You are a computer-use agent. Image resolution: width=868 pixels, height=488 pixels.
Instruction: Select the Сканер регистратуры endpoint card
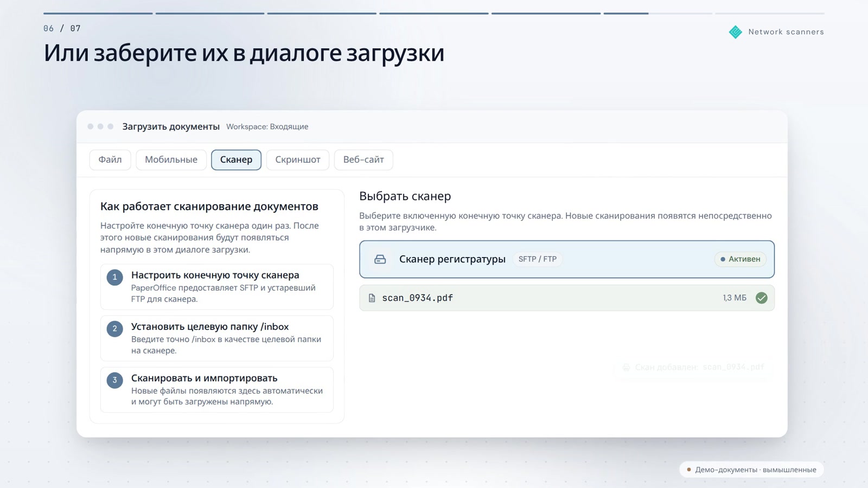point(567,259)
